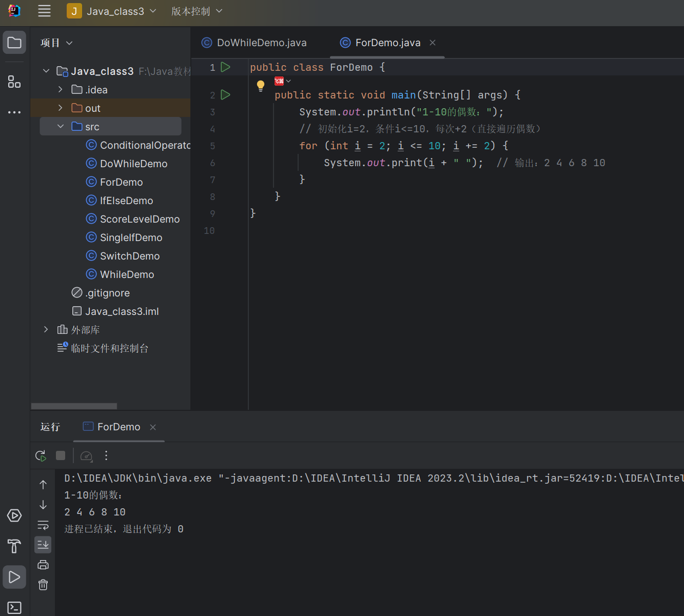Open the main hamburger menu
This screenshot has width=684, height=616.
(44, 11)
